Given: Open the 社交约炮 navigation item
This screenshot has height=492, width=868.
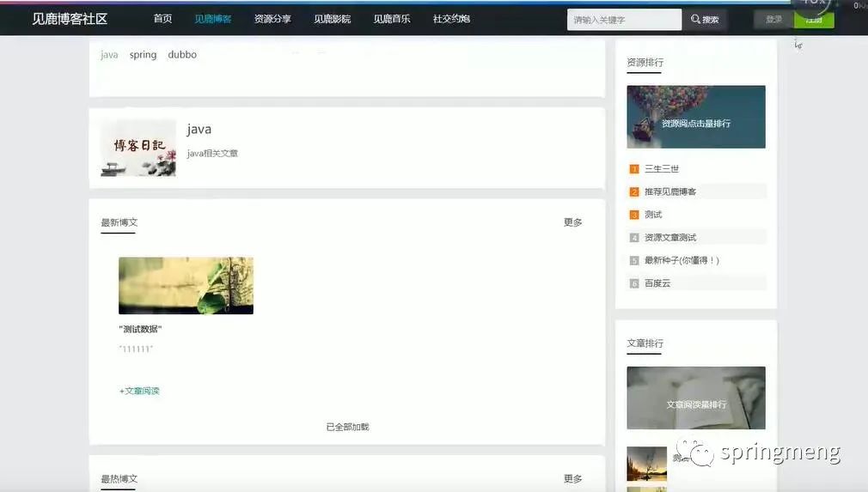Looking at the screenshot, I should coord(451,19).
